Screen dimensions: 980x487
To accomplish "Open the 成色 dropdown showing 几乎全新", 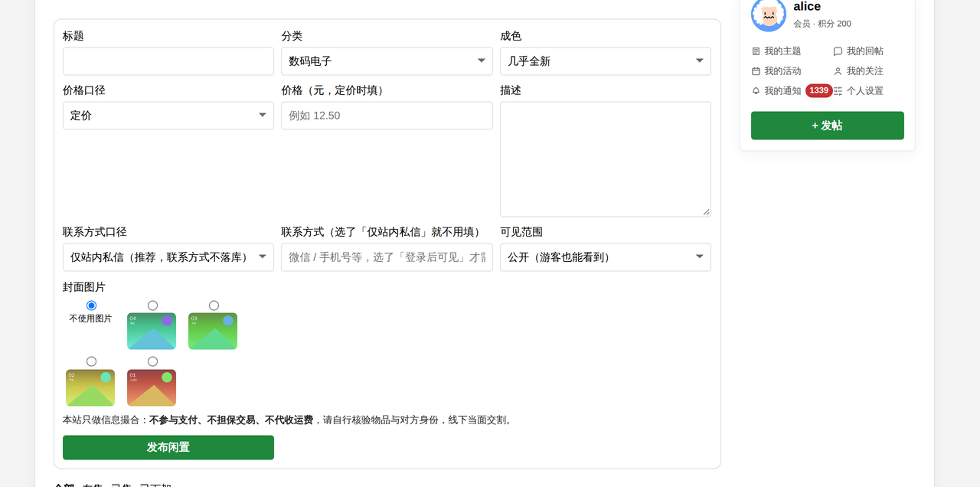I will click(606, 61).
